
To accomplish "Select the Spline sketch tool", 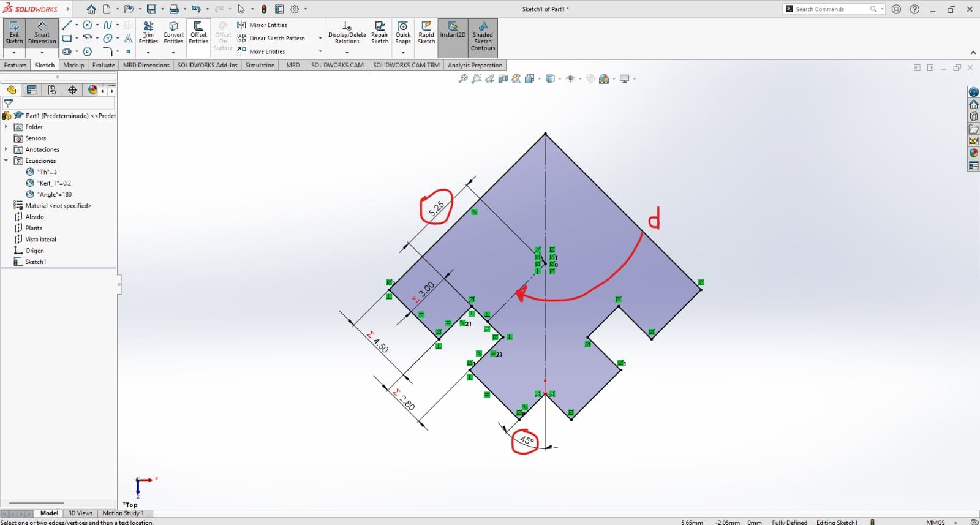I will click(x=108, y=25).
